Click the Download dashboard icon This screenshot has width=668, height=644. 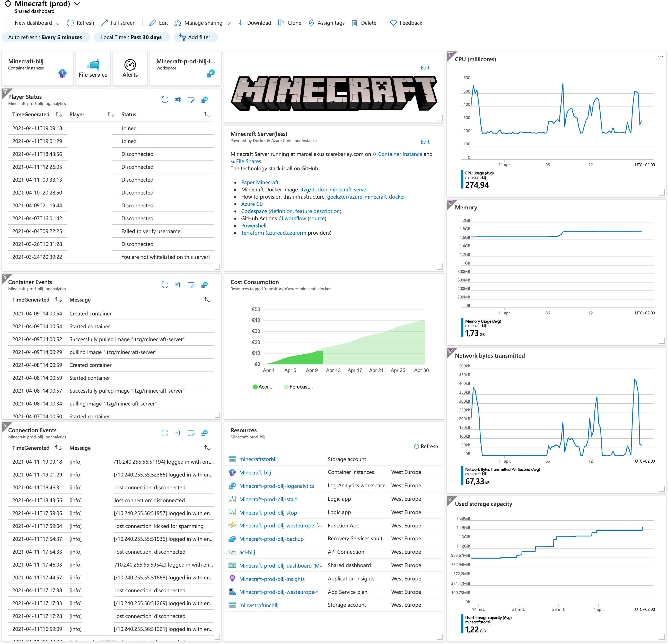click(241, 23)
